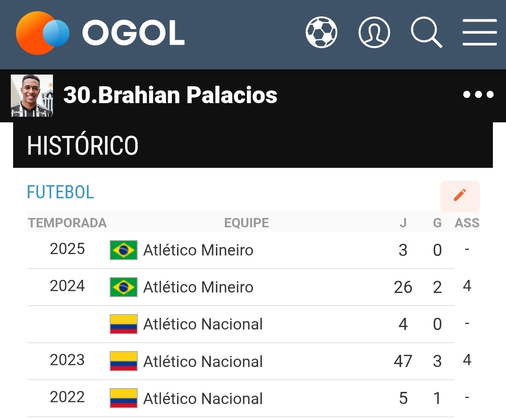Image resolution: width=506 pixels, height=420 pixels.
Task: Click the OGOL logo
Action: point(100,33)
